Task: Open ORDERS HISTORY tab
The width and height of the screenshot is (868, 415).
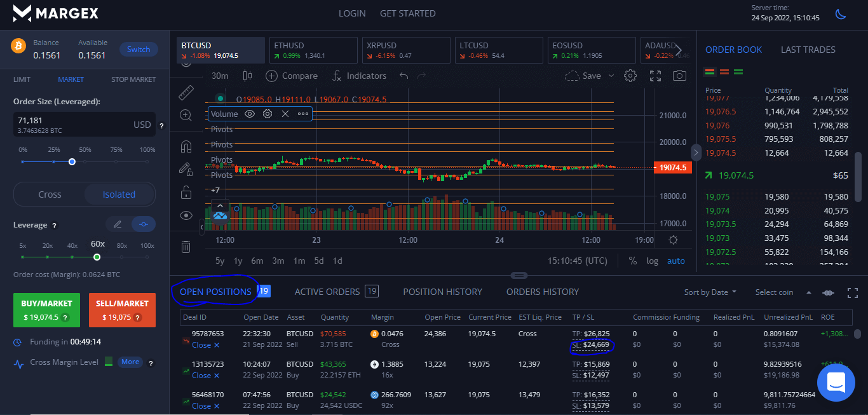Action: [543, 292]
